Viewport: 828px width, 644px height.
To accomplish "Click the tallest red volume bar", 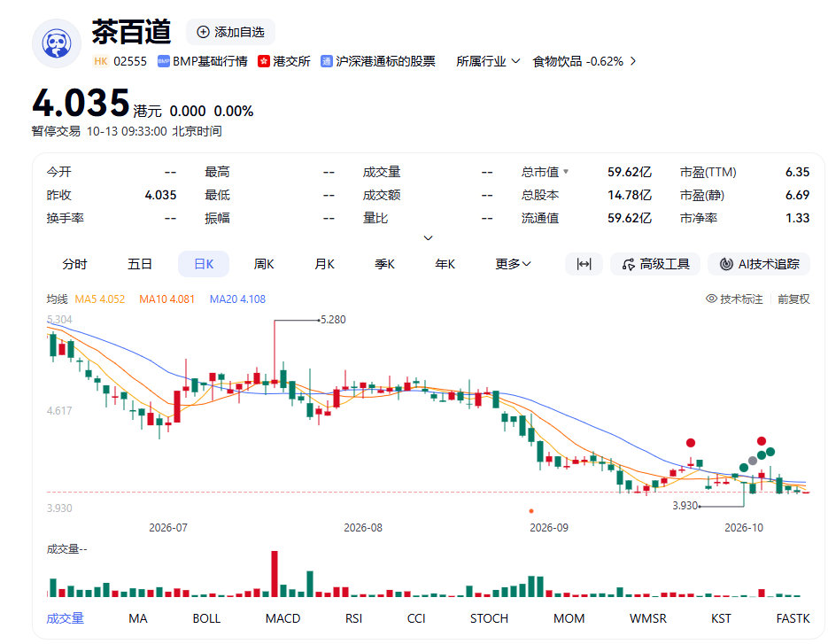I will coord(275,574).
